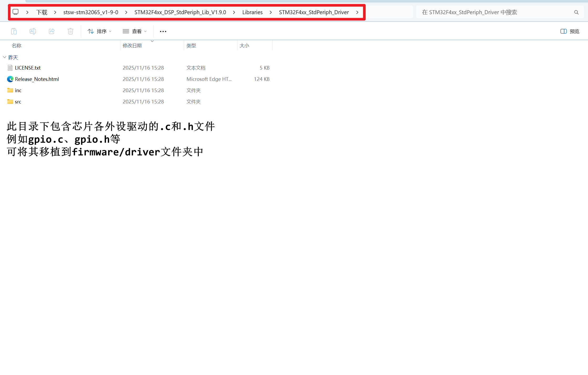The width and height of the screenshot is (588, 375).
Task: Go to stsw-stm32065_v1-9-0 breadcrumb folder
Action: 91,12
